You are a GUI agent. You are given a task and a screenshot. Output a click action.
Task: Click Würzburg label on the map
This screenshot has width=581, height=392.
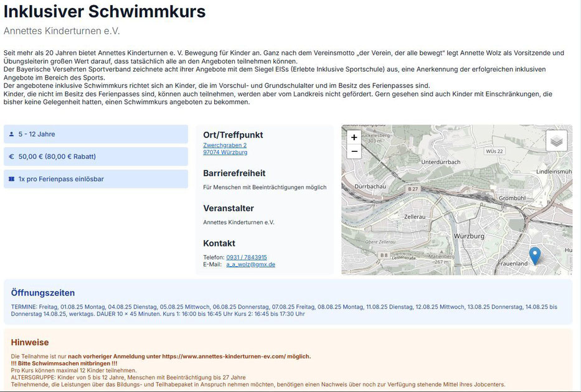(x=469, y=236)
